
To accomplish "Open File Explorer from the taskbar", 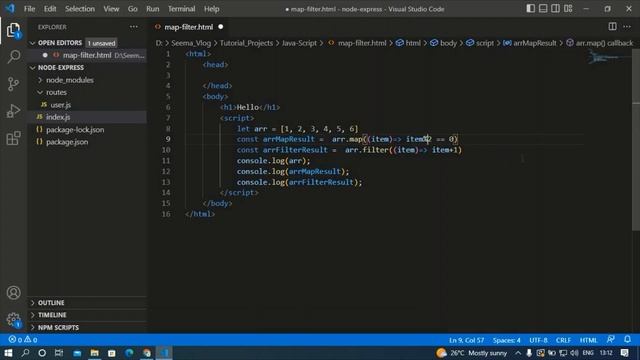I will pyautogui.click(x=94, y=353).
